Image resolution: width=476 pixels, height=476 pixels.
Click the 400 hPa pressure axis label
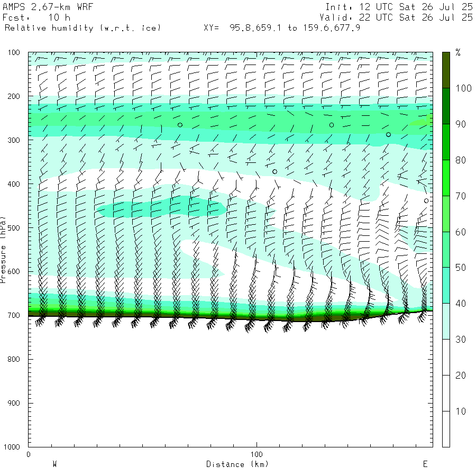[14, 184]
